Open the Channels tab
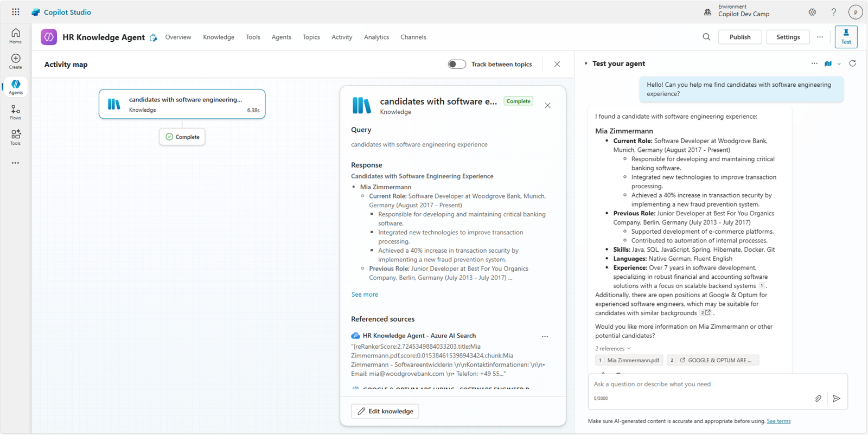The image size is (868, 435). click(413, 37)
